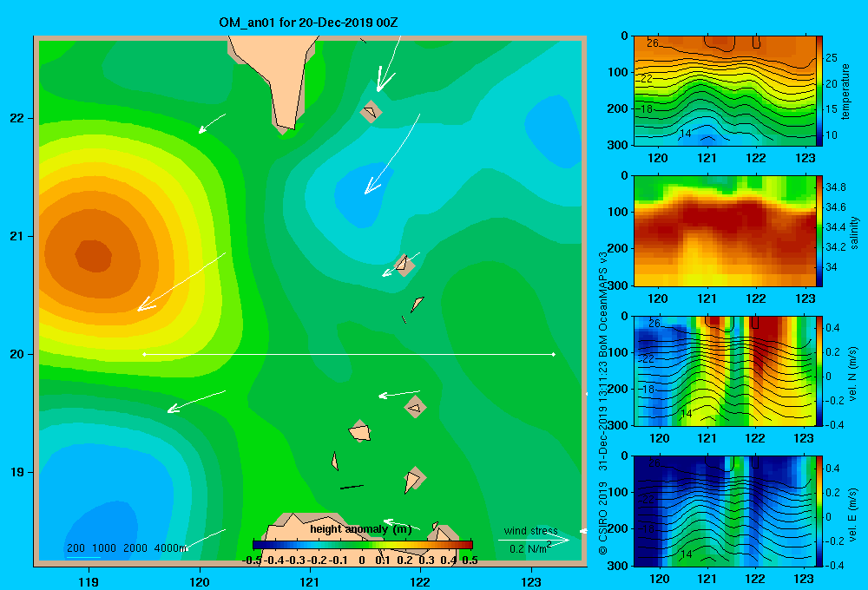Screen dimensions: 868x590
Task: Select the vertical "temperature" axis label
Action: (x=845, y=91)
